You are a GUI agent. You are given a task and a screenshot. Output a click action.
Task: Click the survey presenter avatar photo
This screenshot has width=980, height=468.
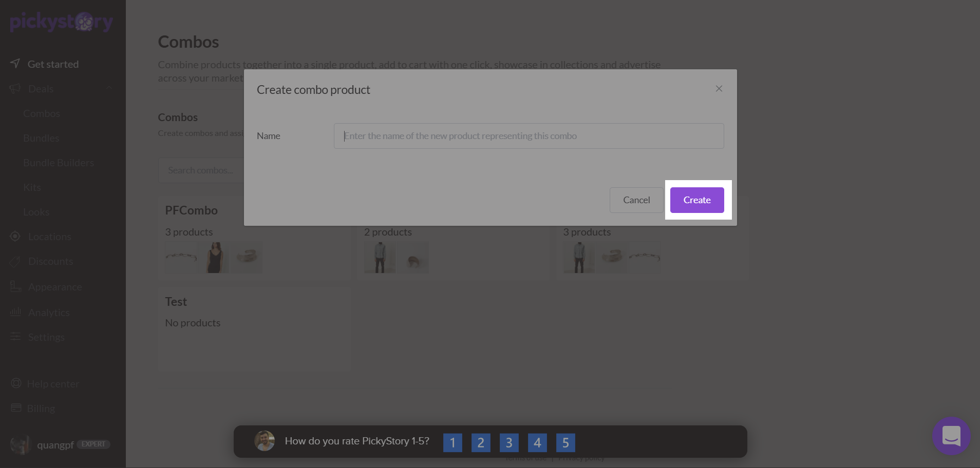tap(265, 441)
